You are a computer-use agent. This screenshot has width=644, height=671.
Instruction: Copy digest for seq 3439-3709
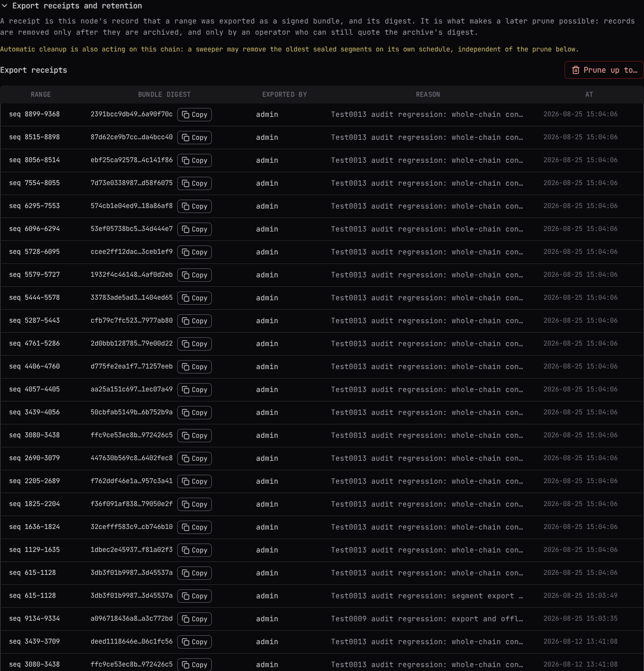click(x=195, y=642)
